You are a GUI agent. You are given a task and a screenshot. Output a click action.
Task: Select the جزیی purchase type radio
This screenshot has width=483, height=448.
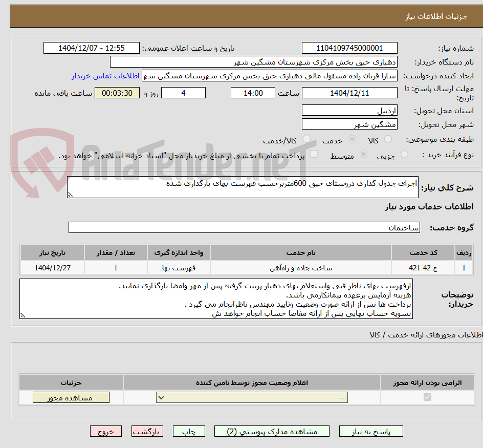click(404, 155)
